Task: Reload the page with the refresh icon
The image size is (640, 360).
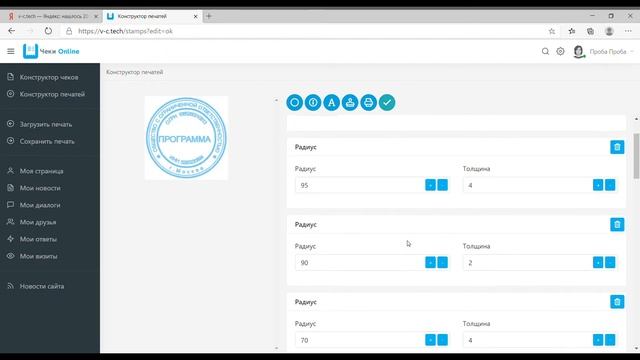Action: pyautogui.click(x=48, y=31)
